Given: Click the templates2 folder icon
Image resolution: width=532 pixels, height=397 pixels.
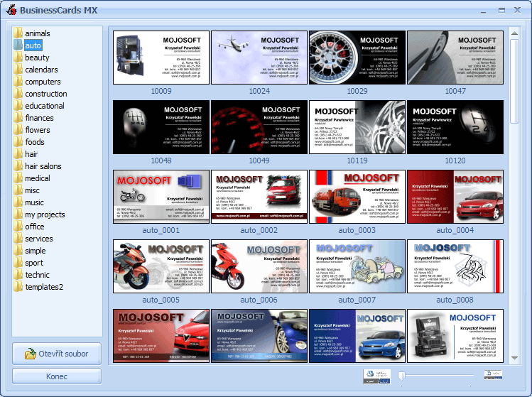Looking at the screenshot, I should (x=18, y=286).
